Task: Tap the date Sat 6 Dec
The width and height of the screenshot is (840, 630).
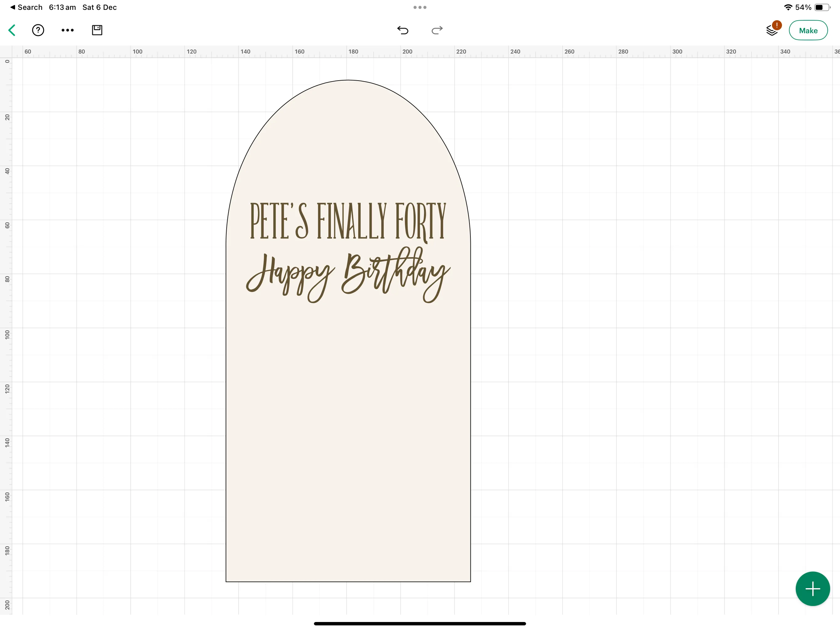Action: 99,7
